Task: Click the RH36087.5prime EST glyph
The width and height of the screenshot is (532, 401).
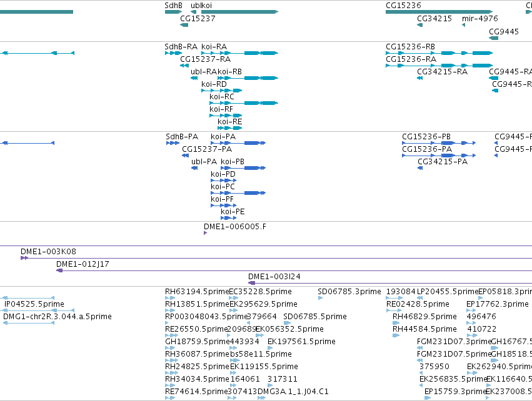Action: [171, 360]
